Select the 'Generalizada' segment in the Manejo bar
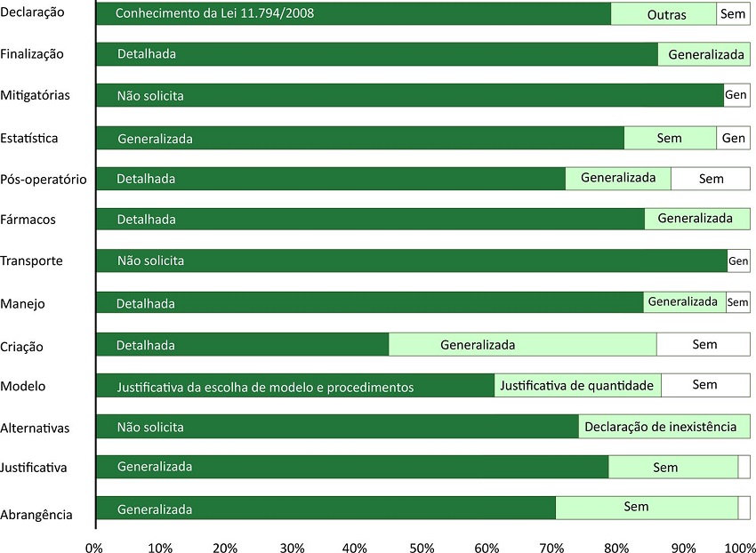 pos(684,302)
